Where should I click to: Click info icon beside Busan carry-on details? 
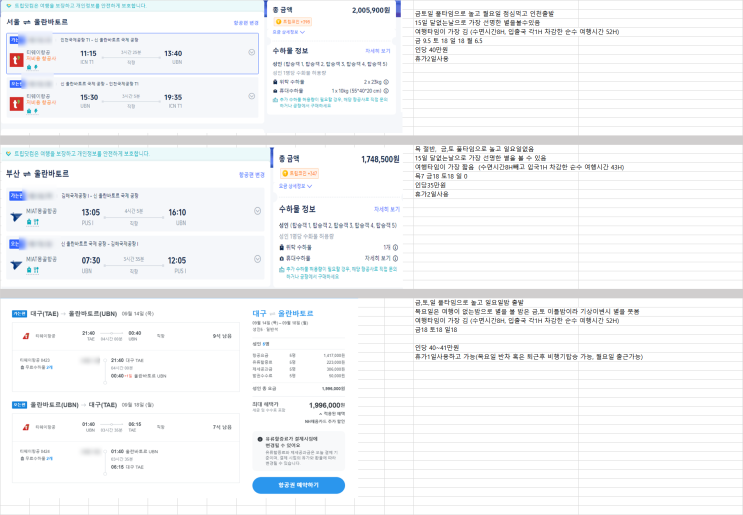(x=395, y=258)
